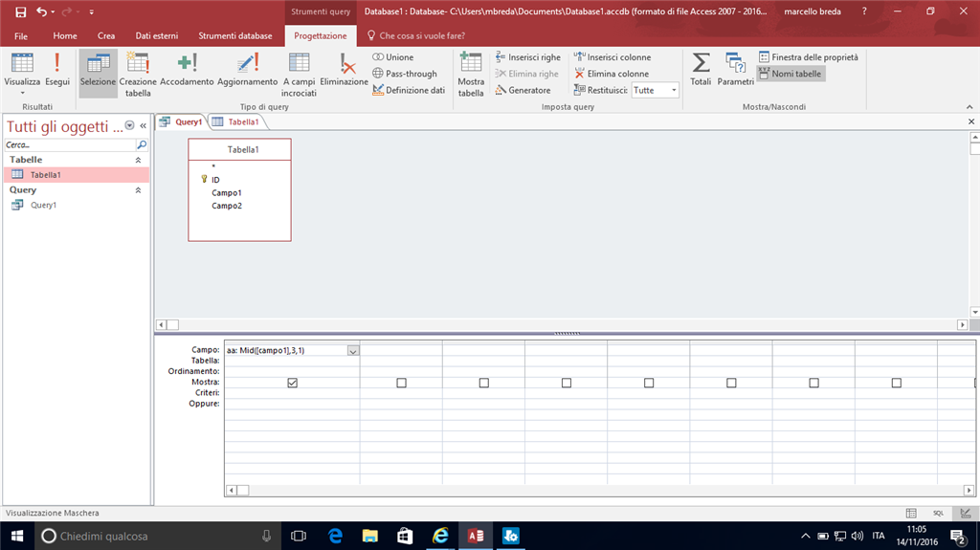Check the Mostra checkbox in seventh column
This screenshot has width=980, height=550.
click(813, 383)
